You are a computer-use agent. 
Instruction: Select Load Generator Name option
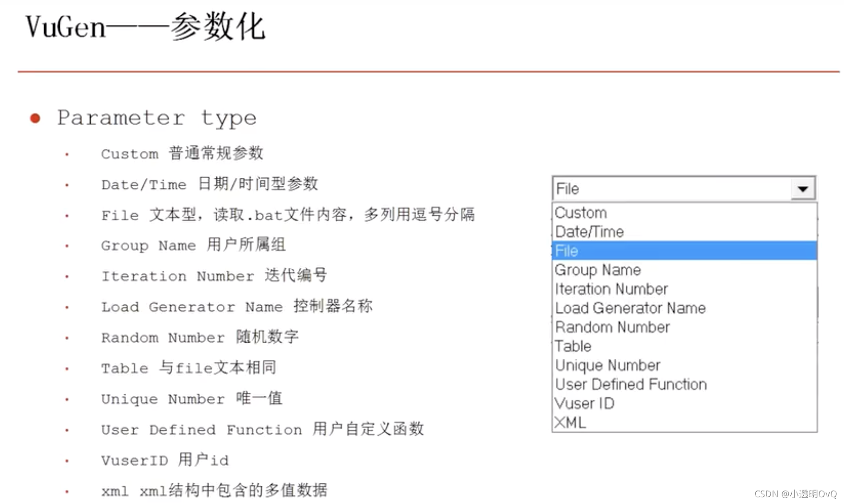click(x=630, y=308)
